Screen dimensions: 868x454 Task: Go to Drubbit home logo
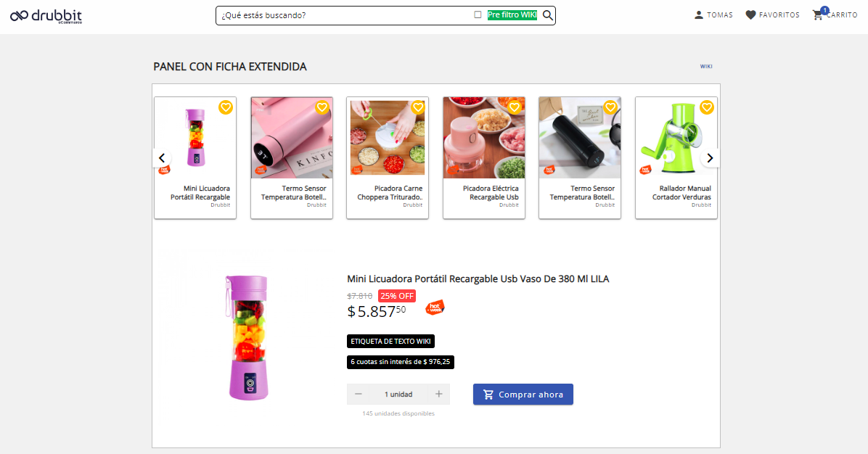coord(46,16)
